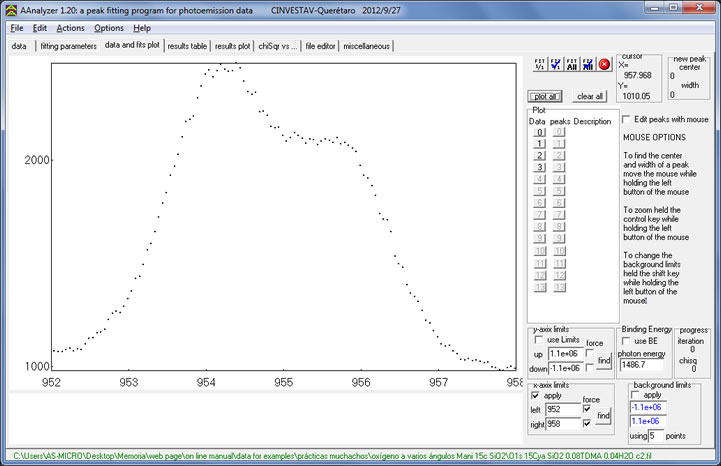The height and width of the screenshot is (466, 721).
Task: Click the black FIT All toolbar icon
Action: 571,64
